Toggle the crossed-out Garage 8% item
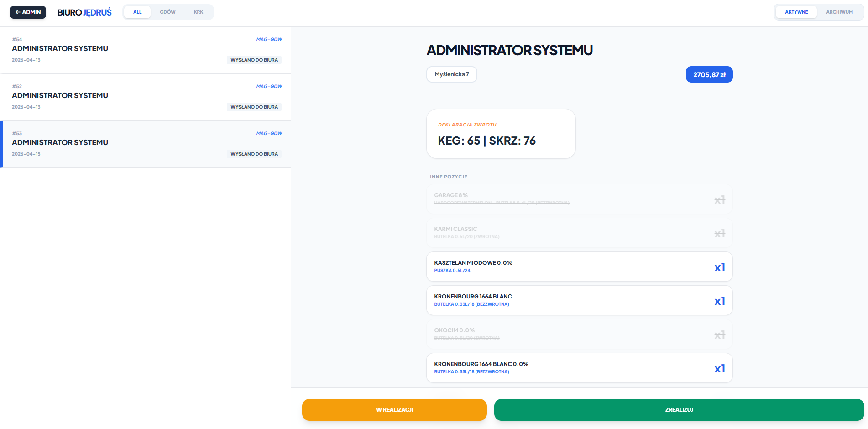The width and height of the screenshot is (868, 429). (579, 199)
